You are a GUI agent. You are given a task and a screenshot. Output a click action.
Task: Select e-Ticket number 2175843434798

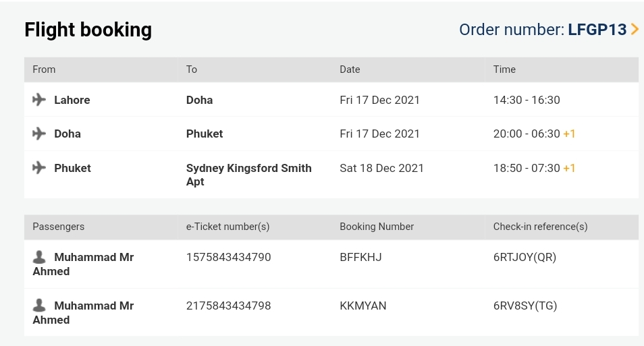[x=228, y=306]
